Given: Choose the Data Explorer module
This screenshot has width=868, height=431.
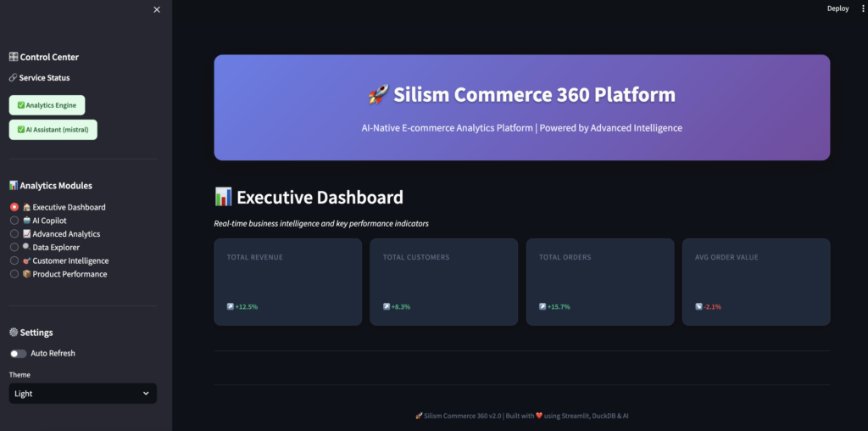Looking at the screenshot, I should click(14, 248).
